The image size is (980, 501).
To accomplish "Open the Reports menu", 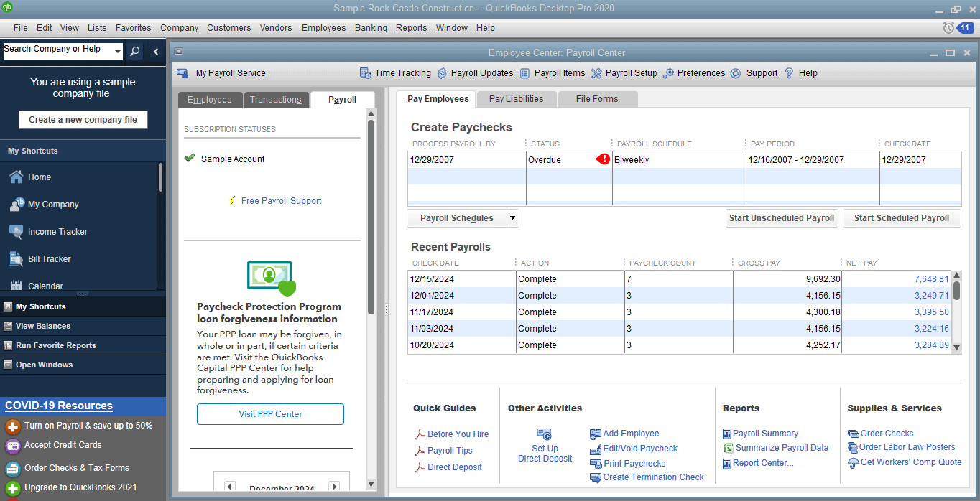I will pyautogui.click(x=411, y=28).
